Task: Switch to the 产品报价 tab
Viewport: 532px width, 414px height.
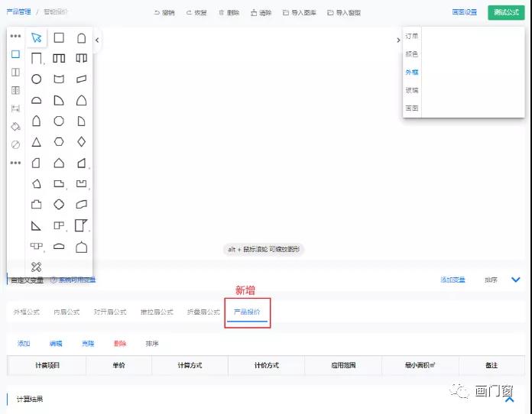Action: pos(247,312)
